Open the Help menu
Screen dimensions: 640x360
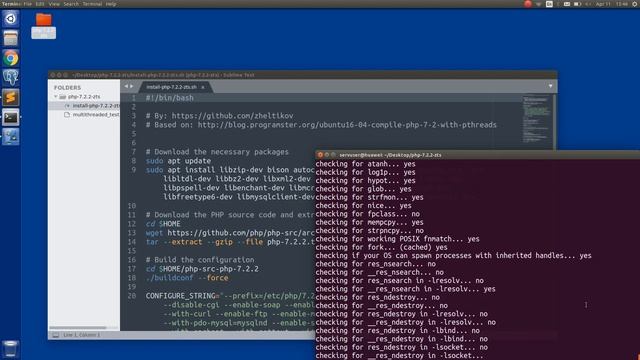click(x=111, y=4)
